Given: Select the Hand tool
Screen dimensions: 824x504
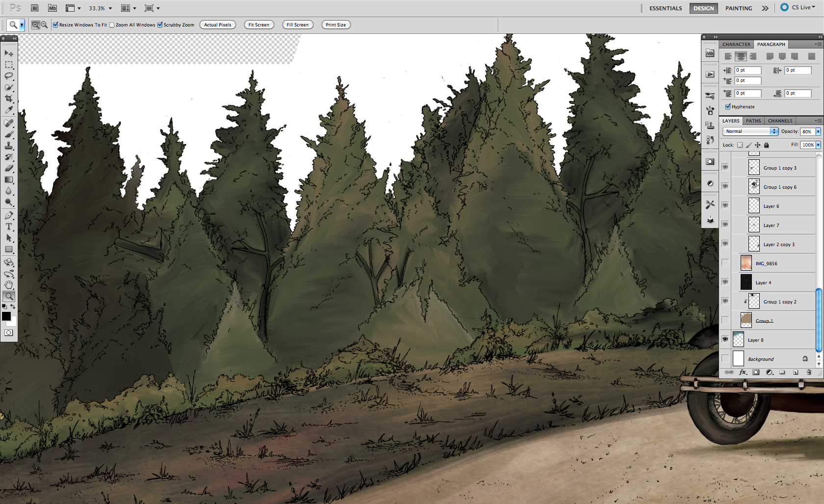Looking at the screenshot, I should [x=9, y=285].
